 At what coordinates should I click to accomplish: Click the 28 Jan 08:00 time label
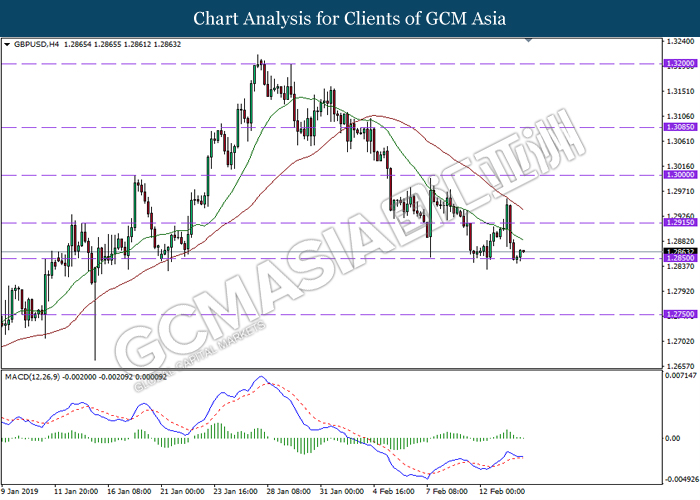click(289, 492)
